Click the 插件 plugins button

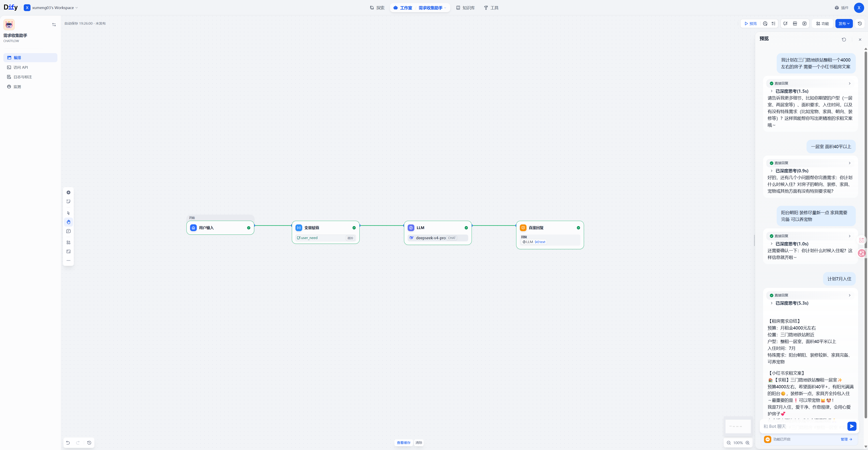click(841, 8)
